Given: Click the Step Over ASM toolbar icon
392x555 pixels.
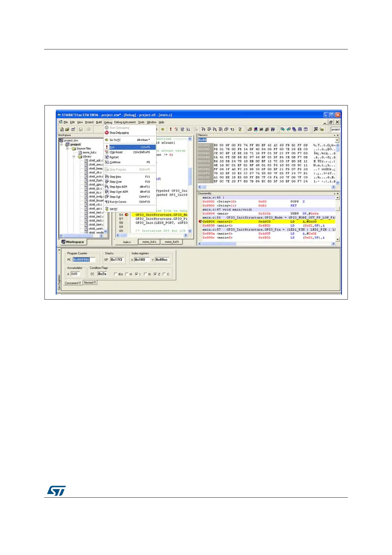Looking at the screenshot, I should [x=221, y=130].
